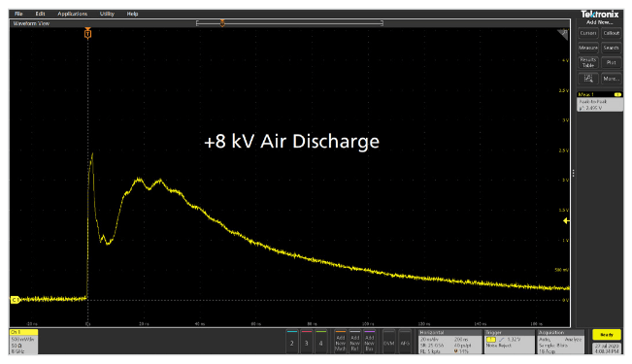Image resolution: width=632 pixels, height=364 pixels.
Task: Click the draw-a-box zoom icon
Action: 588,79
